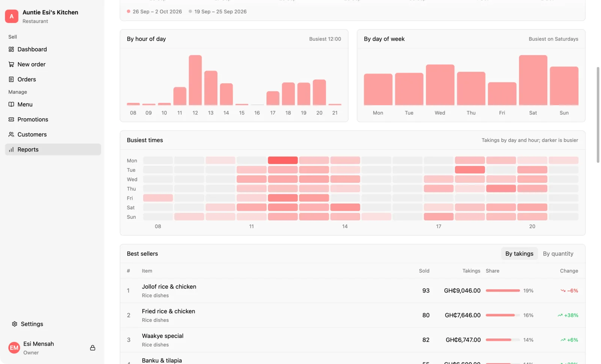Viewport: 601px width, 364px height.
Task: Click the Fried rice share progress bar
Action: tap(503, 315)
